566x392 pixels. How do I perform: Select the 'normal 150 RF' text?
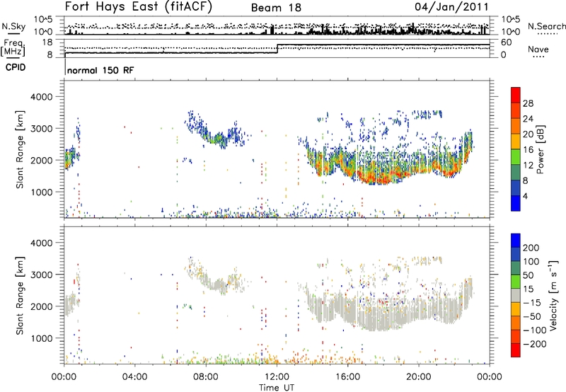tap(100, 70)
